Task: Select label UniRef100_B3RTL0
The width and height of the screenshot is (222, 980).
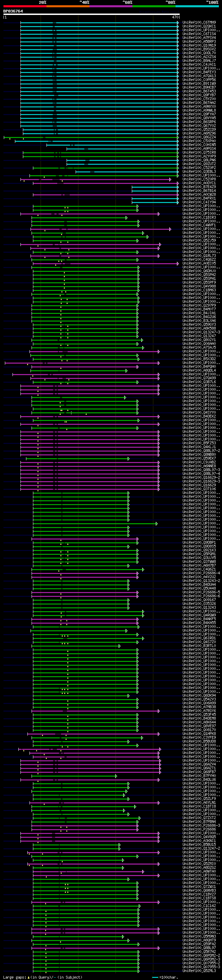Action: point(199,646)
